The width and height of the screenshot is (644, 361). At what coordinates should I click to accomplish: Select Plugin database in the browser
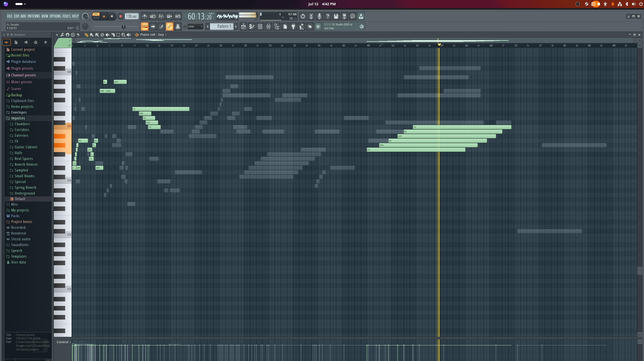(23, 62)
